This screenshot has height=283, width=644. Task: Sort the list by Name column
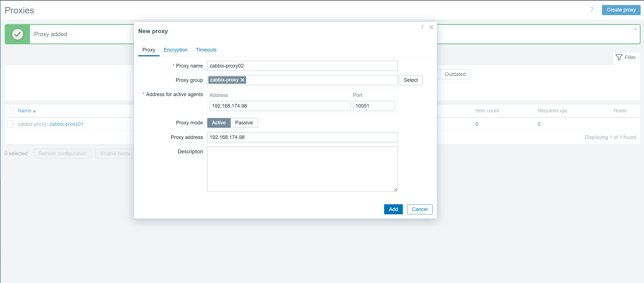click(x=27, y=111)
